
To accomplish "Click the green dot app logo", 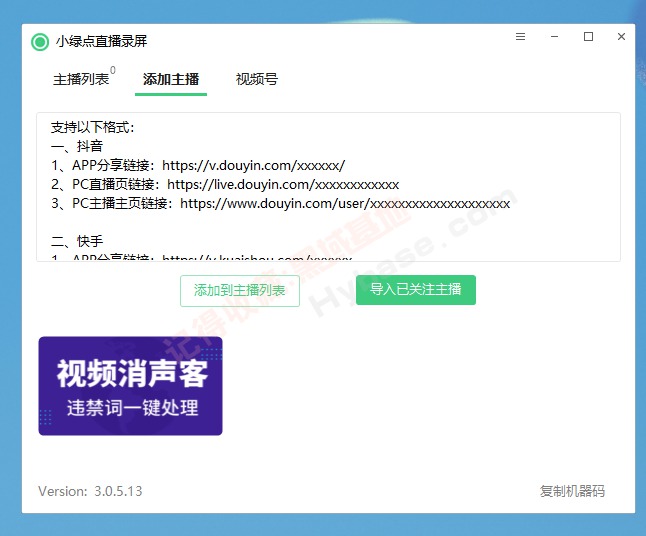I will (40, 42).
